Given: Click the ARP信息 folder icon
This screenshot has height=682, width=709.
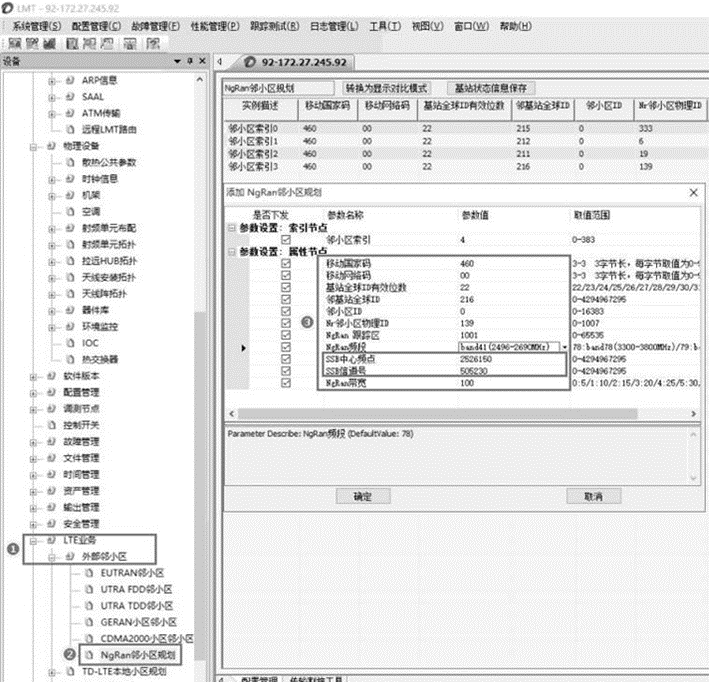Looking at the screenshot, I should click(x=70, y=81).
